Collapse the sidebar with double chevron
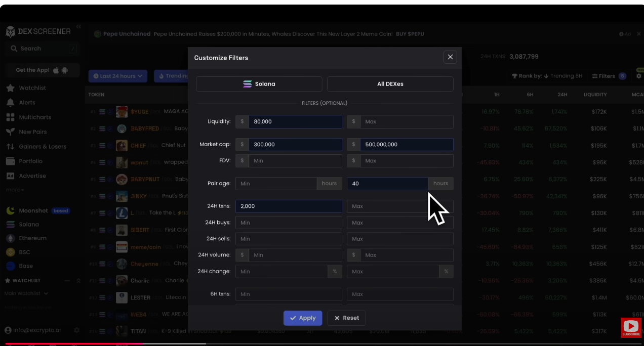Image resolution: width=644 pixels, height=346 pixels. click(x=78, y=26)
